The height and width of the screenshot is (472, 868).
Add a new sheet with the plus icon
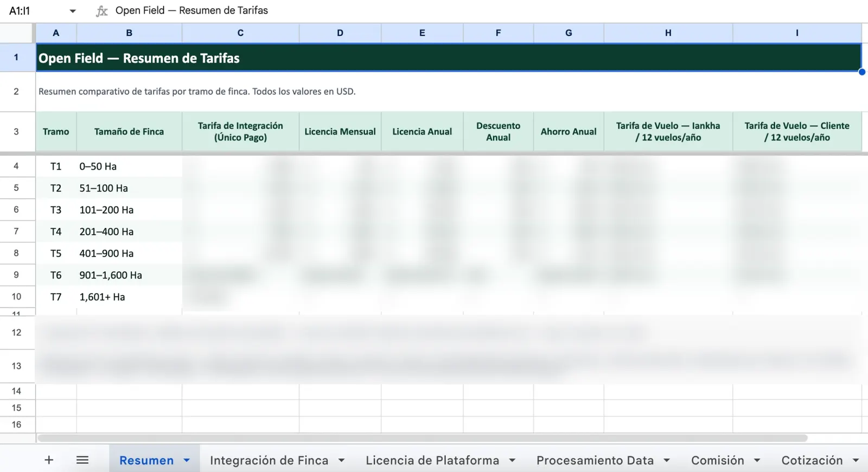tap(49, 460)
